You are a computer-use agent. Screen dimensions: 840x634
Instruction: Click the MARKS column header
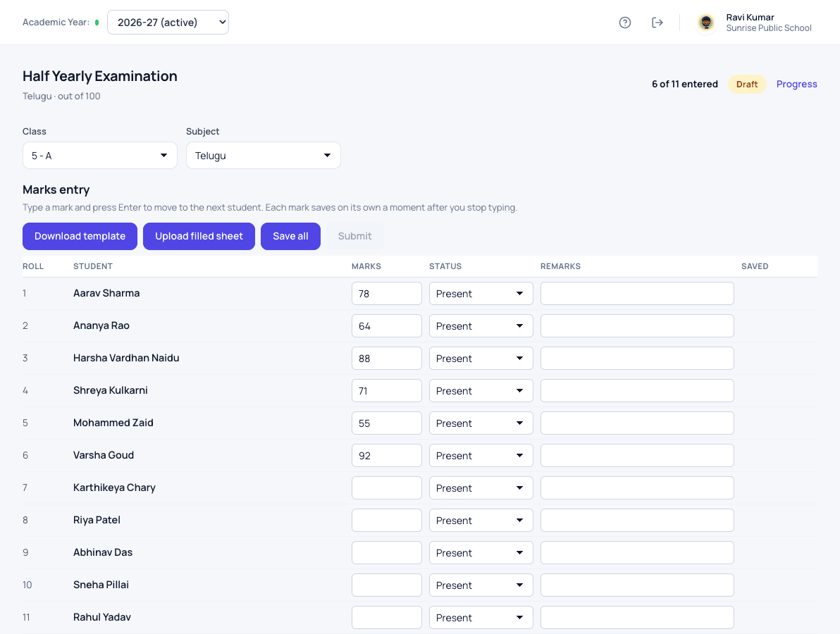[366, 266]
